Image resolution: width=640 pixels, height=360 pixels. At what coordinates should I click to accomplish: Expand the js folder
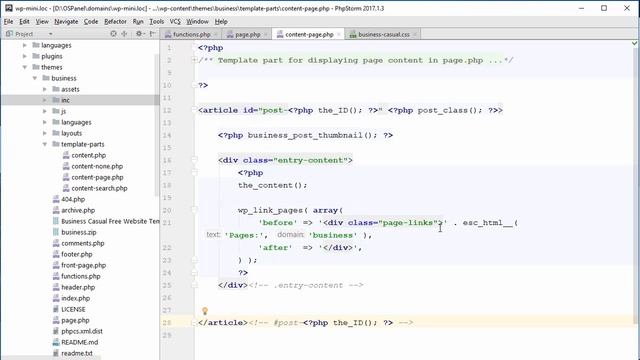(x=44, y=111)
